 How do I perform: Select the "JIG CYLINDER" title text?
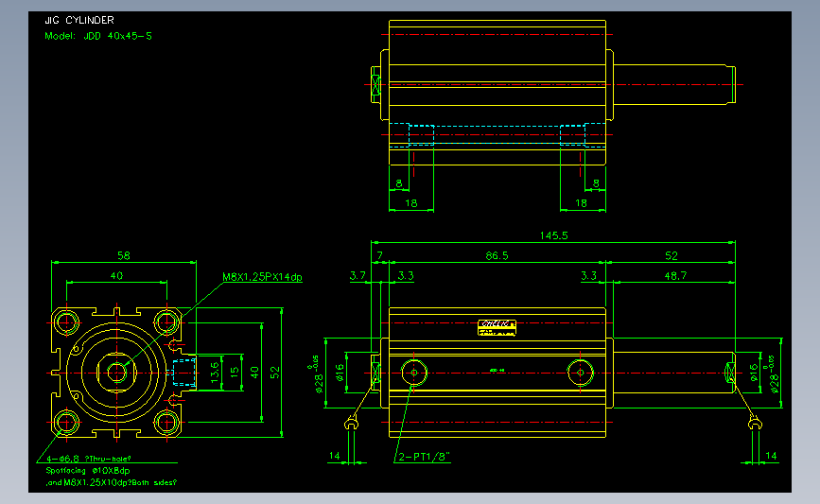tap(79, 20)
